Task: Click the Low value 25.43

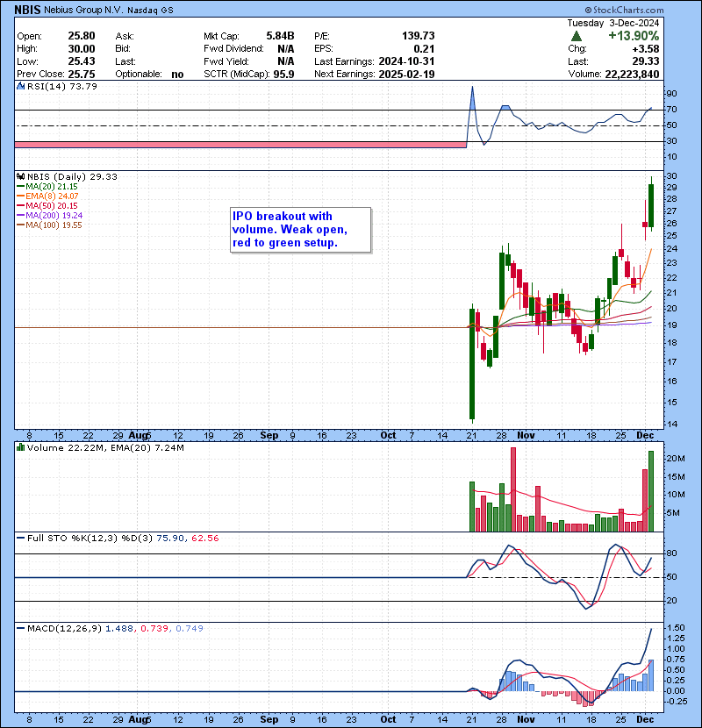Action: coord(82,61)
